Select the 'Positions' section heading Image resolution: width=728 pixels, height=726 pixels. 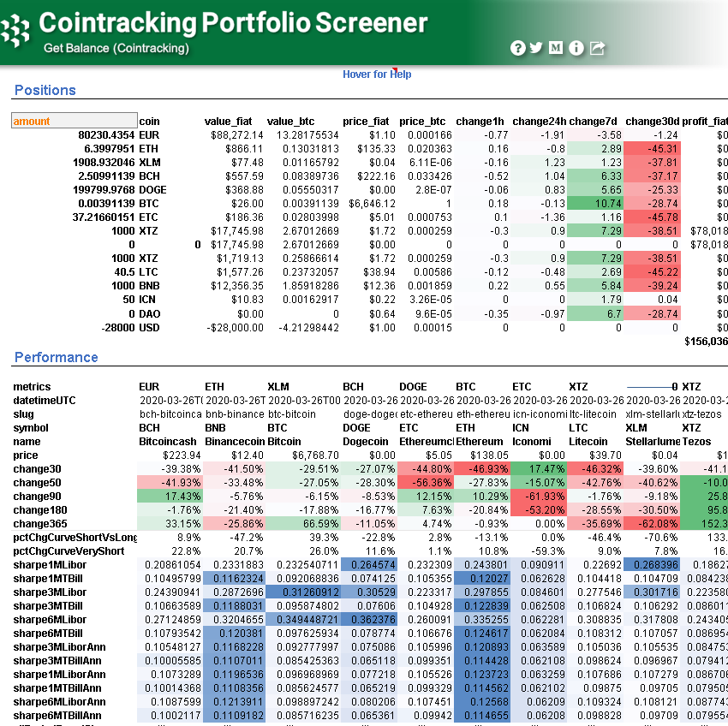point(45,90)
